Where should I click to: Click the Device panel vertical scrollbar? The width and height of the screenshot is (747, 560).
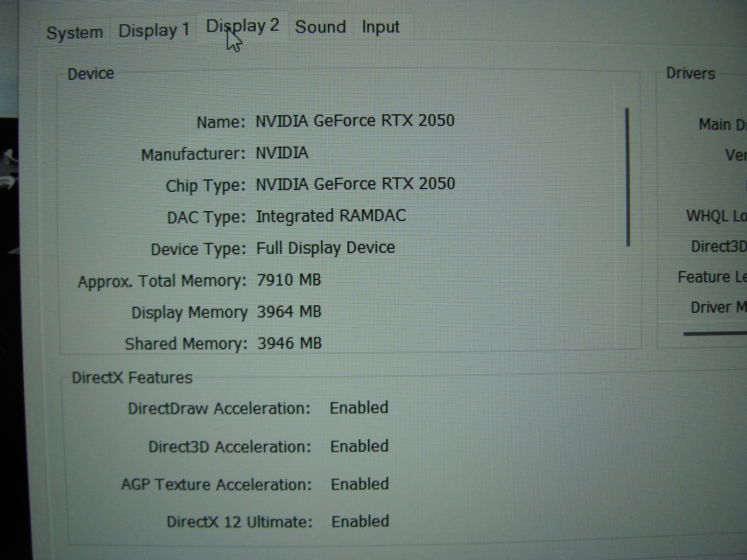(x=628, y=176)
